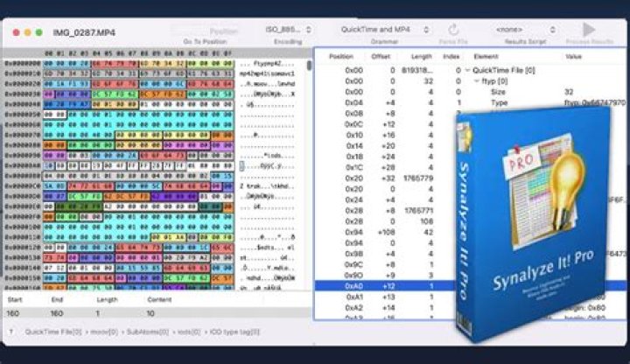Select the row at position 0x94 offset +108
Viewport: 630px width, 364px height.
(386, 232)
